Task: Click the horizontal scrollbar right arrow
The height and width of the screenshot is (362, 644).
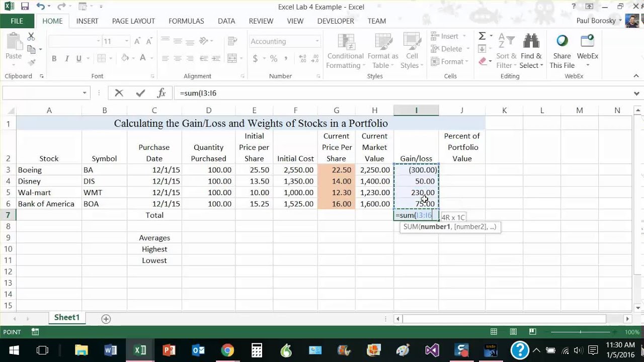Action: 627,319
